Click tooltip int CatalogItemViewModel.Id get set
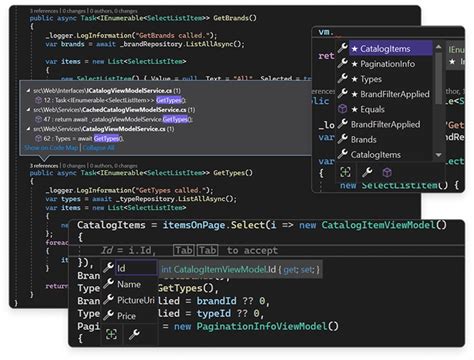This screenshot has width=474, height=360. (240, 269)
